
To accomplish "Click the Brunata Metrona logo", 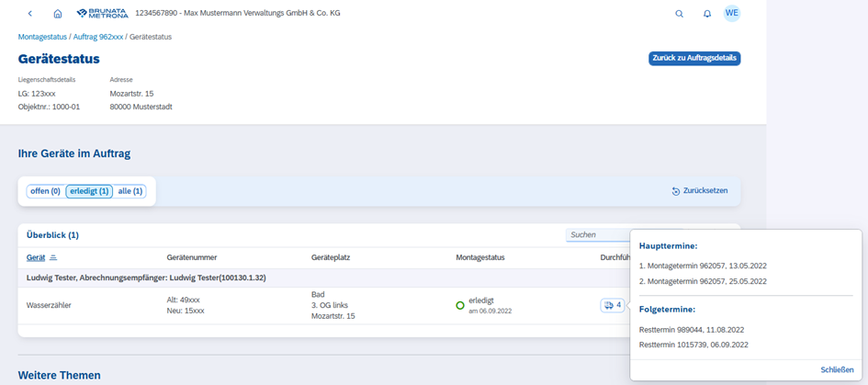I will click(102, 14).
